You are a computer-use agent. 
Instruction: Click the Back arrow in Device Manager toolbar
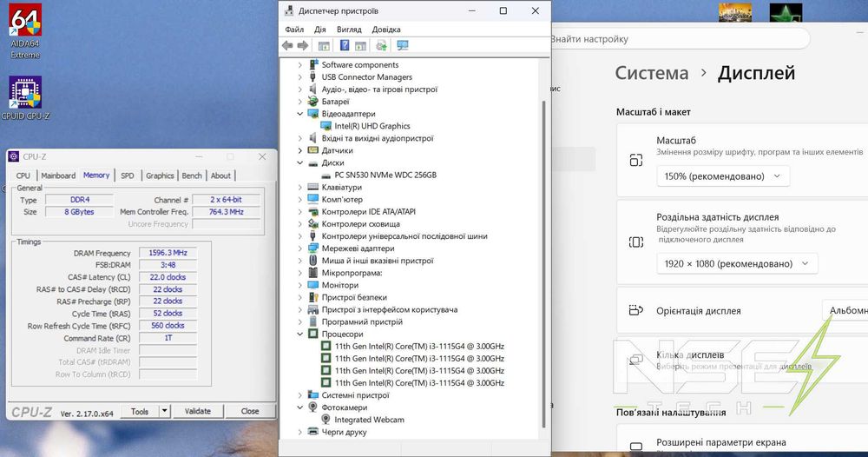tap(286, 45)
